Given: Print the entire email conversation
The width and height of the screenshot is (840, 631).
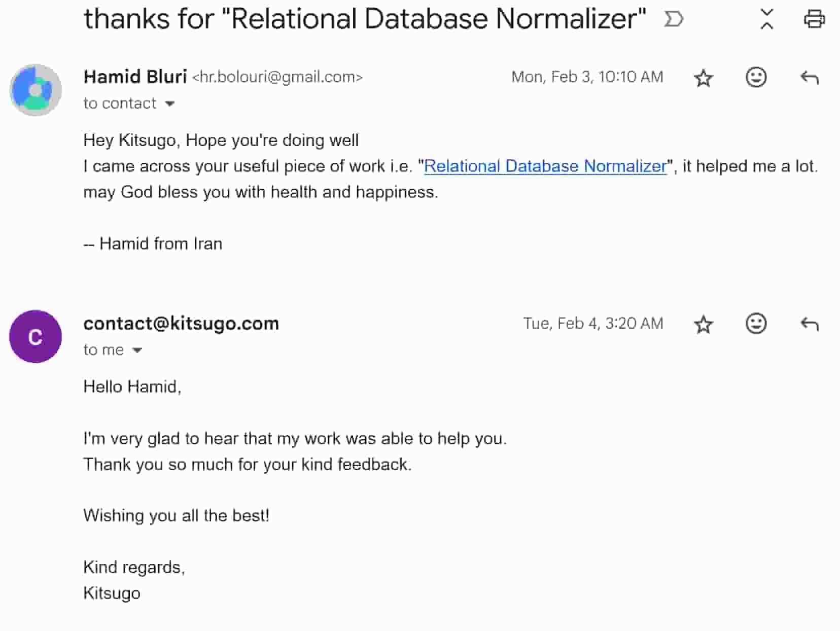Looking at the screenshot, I should click(814, 19).
